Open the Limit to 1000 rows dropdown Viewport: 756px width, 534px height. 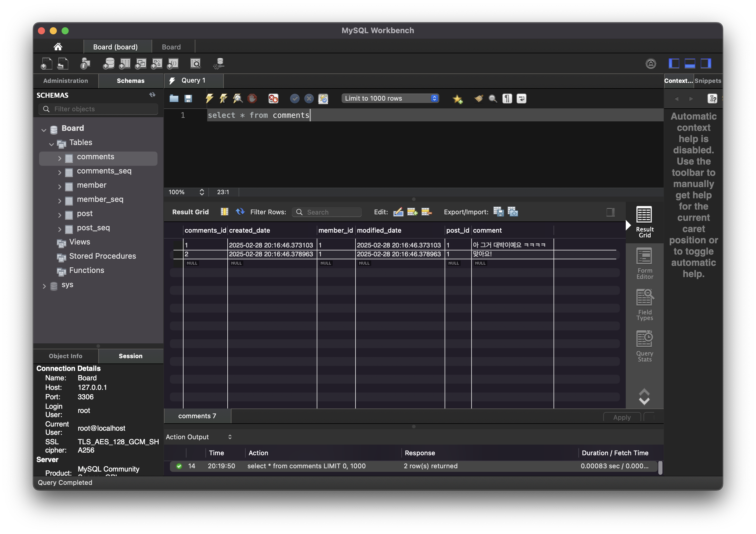390,99
